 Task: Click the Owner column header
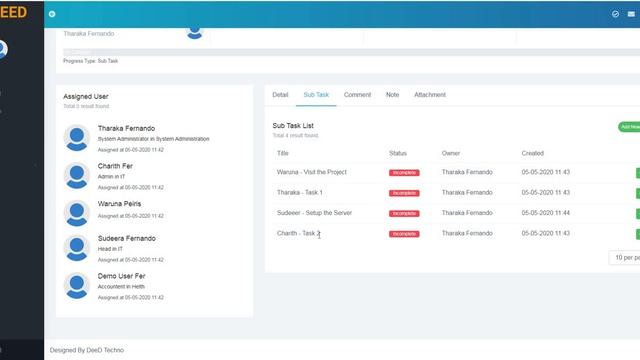coord(451,153)
